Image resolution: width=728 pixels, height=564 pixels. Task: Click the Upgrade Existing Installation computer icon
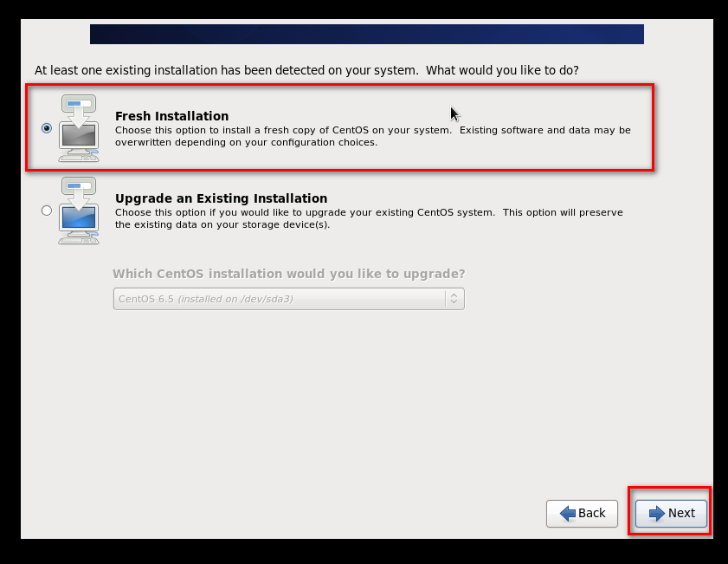(x=79, y=211)
